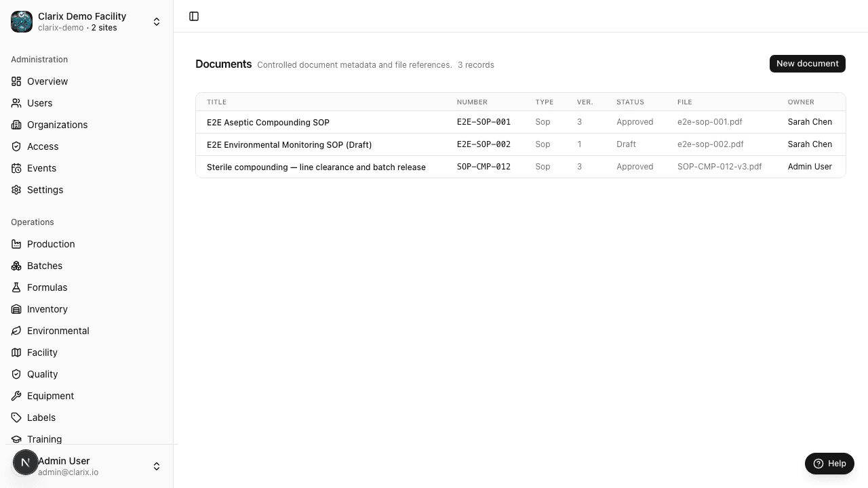Click the '3 records' count text
This screenshot has height=488, width=868.
click(x=476, y=65)
